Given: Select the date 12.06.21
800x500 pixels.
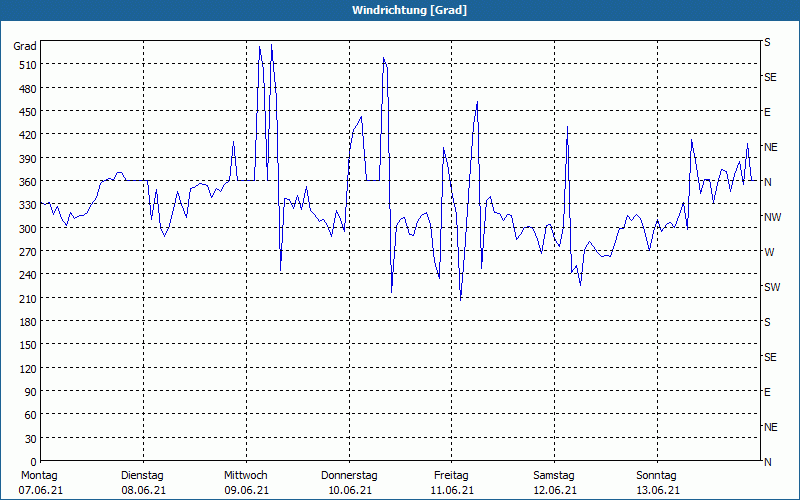Looking at the screenshot, I should (x=555, y=491).
